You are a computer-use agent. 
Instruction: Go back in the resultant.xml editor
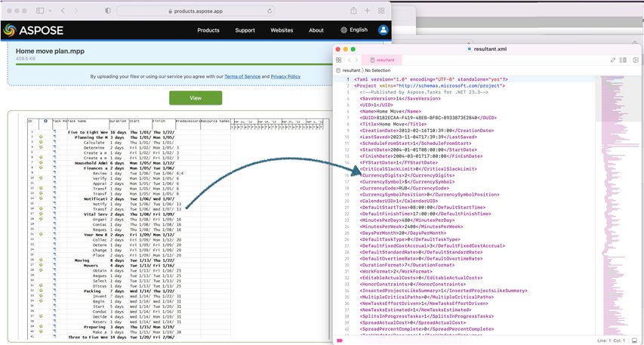(x=349, y=60)
